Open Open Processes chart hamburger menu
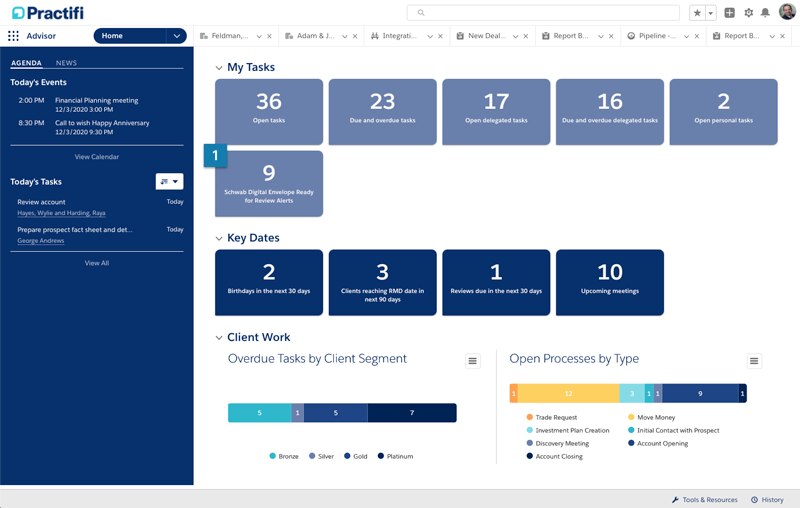800x508 pixels. [754, 361]
